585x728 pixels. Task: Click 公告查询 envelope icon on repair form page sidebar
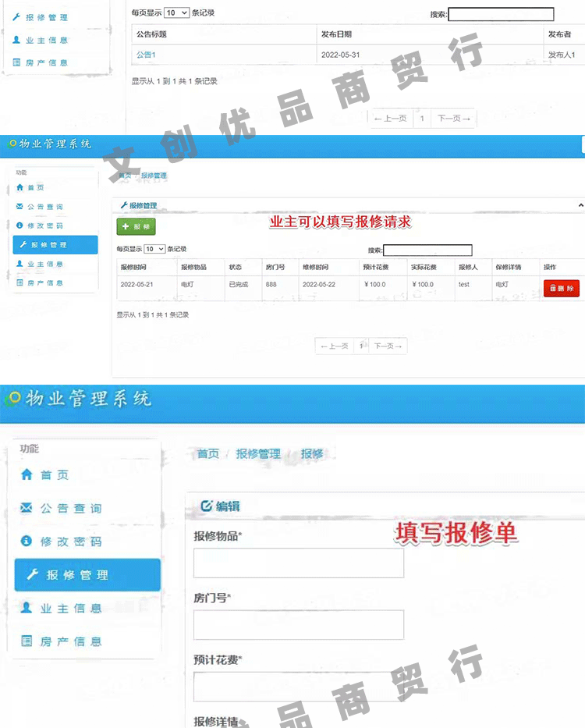pos(27,508)
